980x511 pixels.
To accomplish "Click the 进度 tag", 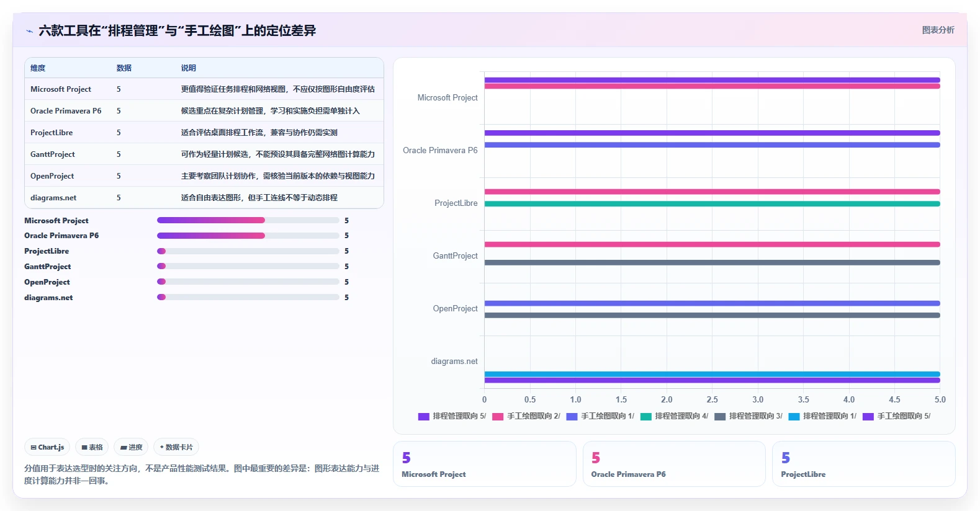I will [131, 447].
